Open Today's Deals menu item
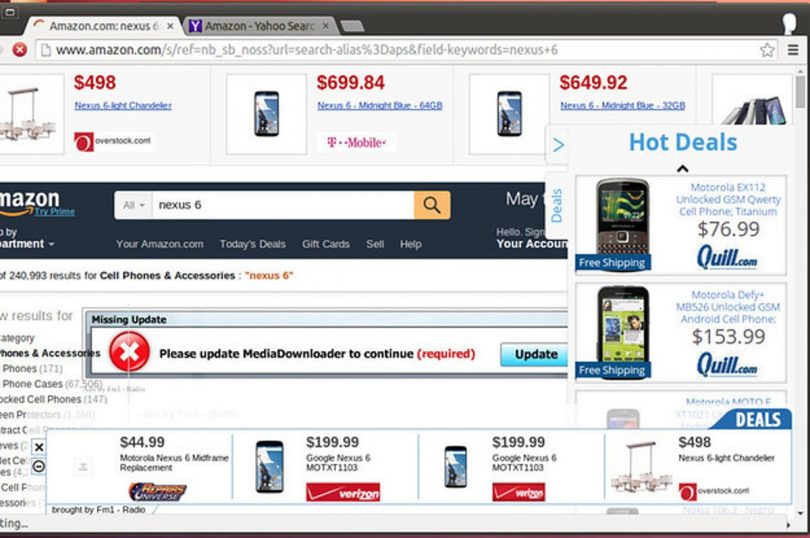 252,244
